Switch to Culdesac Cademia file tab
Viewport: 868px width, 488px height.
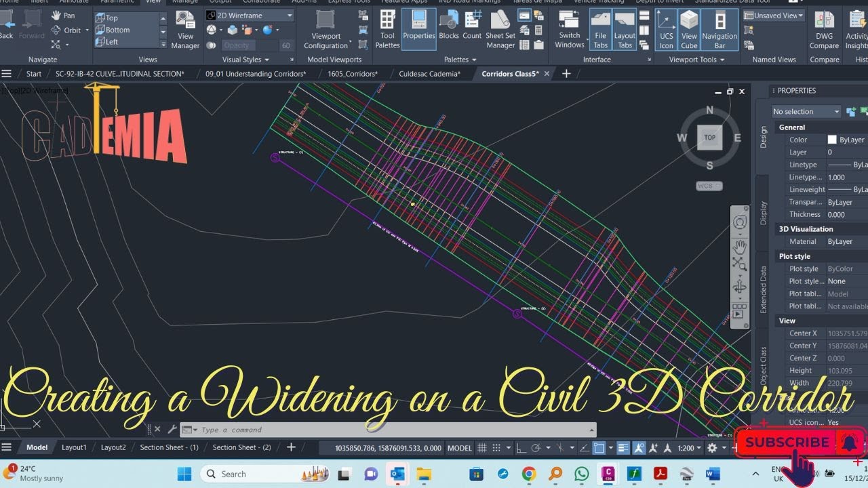[x=429, y=74]
